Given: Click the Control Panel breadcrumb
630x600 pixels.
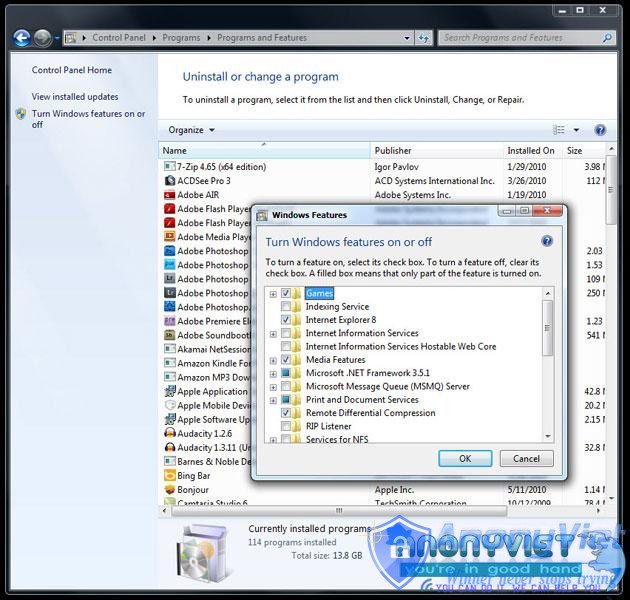Looking at the screenshot, I should pyautogui.click(x=119, y=38).
